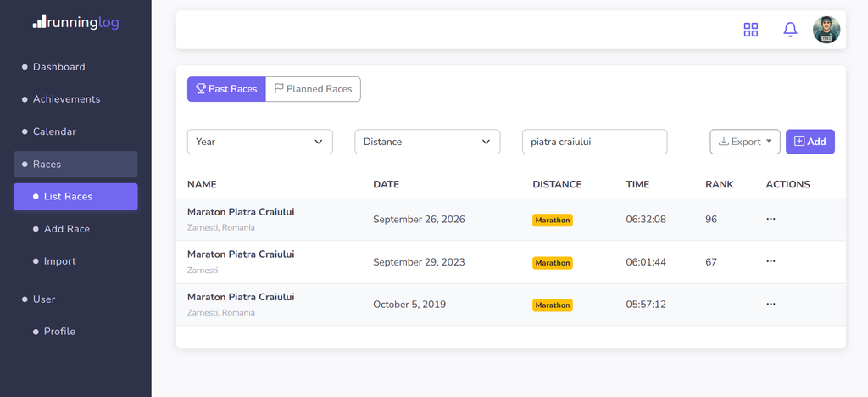
Task: Click the rank value 96
Action: click(x=711, y=219)
